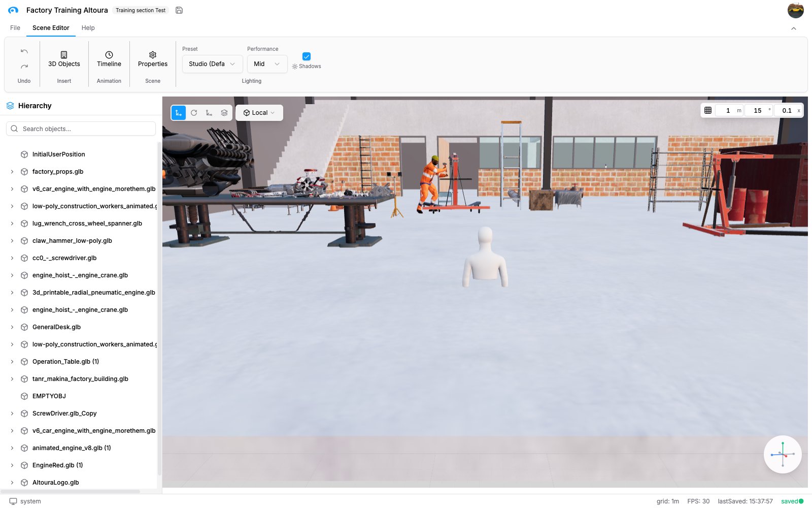Select the rotate gizmo tool in viewport
812x508 pixels.
pos(194,113)
